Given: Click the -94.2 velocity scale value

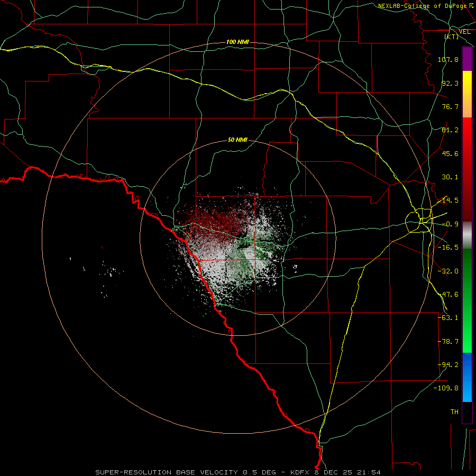Looking at the screenshot, I should tap(448, 365).
